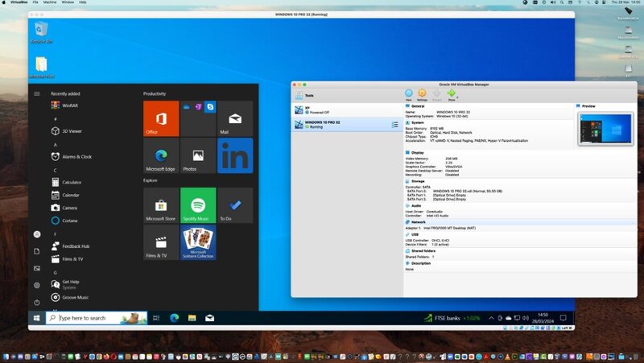
Task: Click the General section header
Action: [x=418, y=106]
